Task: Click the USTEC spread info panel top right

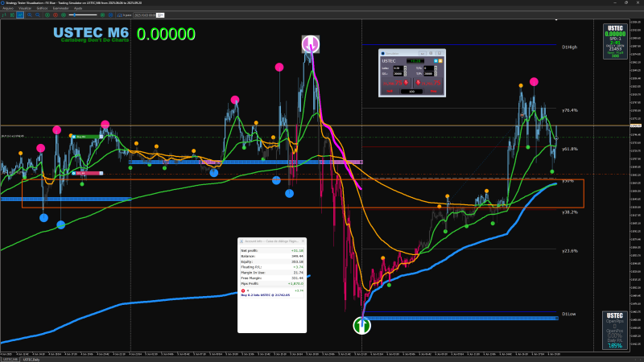Action: pos(615,42)
